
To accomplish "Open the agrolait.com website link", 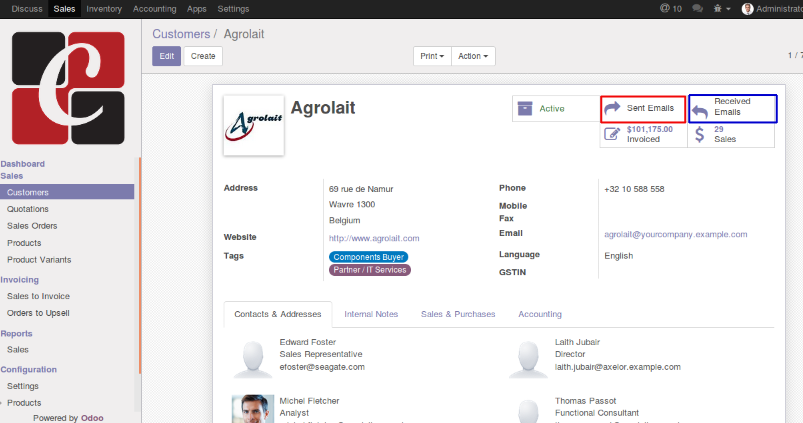I will pos(374,238).
